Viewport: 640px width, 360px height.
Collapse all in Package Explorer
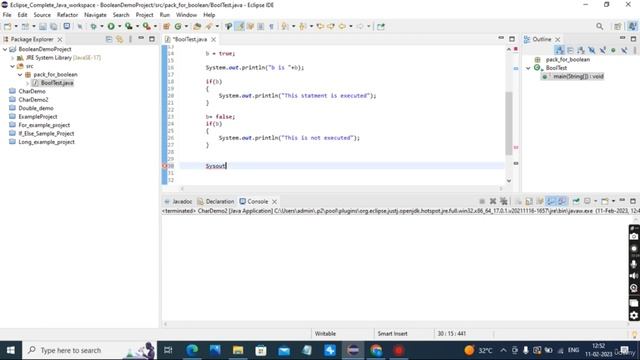(x=109, y=40)
